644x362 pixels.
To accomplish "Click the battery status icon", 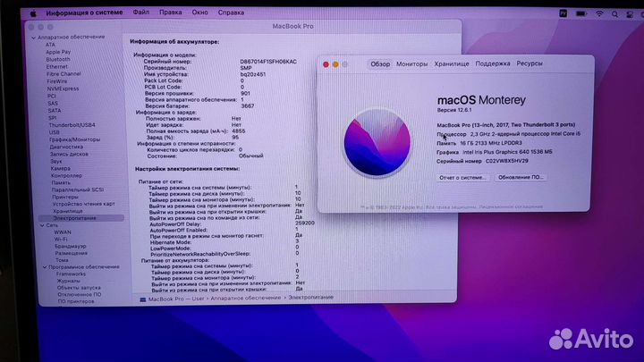I will 581,13.
